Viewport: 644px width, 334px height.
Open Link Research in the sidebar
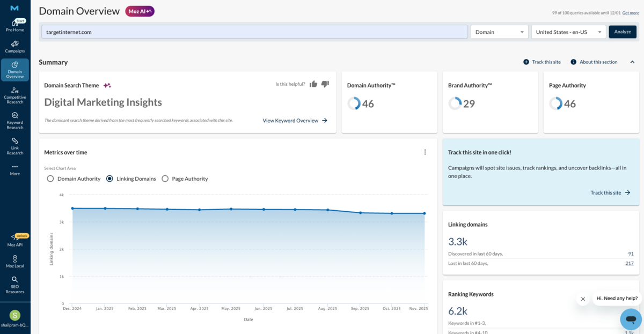(15, 146)
